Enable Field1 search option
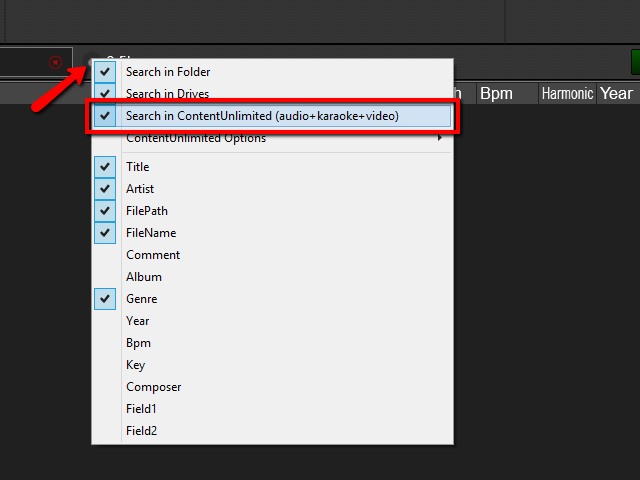Image resolution: width=640 pixels, height=480 pixels. tap(272, 409)
